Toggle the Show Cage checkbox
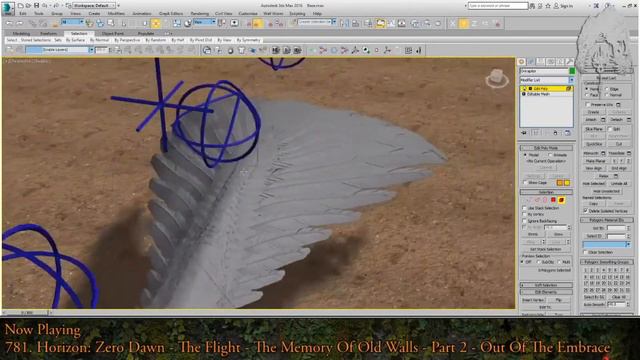This screenshot has width=640, height=360. pyautogui.click(x=525, y=182)
